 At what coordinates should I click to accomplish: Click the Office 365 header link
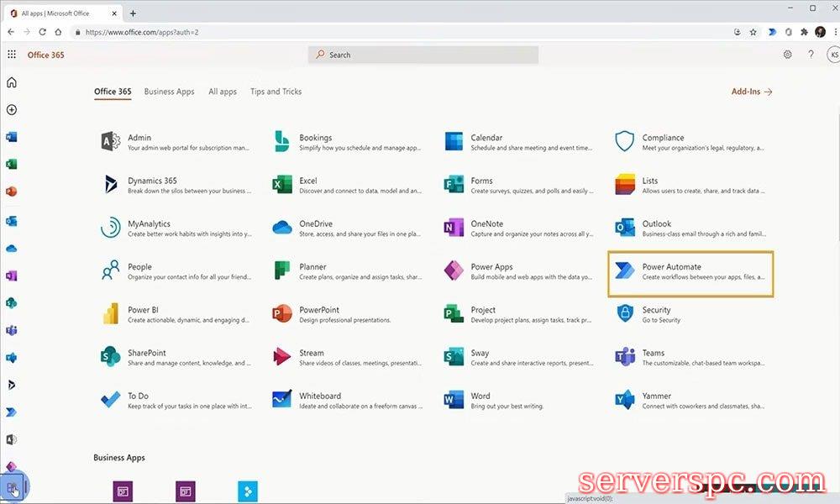(x=45, y=55)
